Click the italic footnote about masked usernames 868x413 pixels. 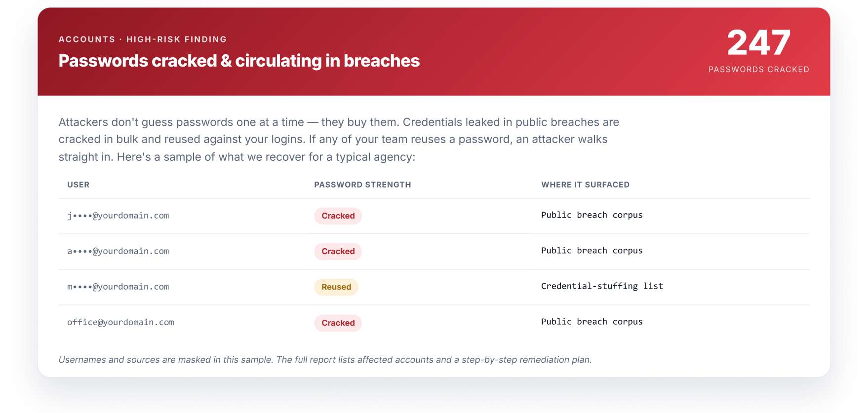coord(325,360)
